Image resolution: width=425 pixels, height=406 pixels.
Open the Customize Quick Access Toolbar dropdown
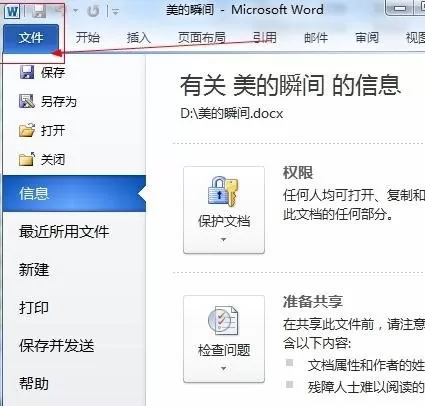coord(115,13)
